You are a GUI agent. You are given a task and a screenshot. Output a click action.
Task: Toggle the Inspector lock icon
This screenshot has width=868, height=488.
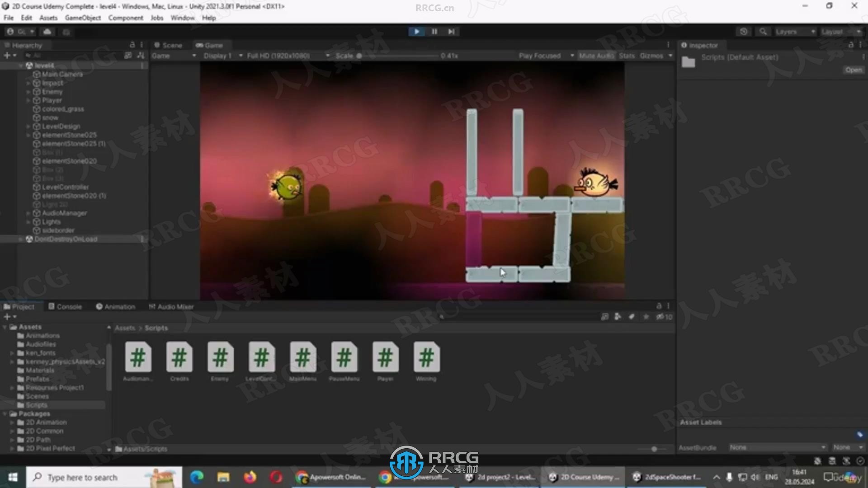coord(851,45)
